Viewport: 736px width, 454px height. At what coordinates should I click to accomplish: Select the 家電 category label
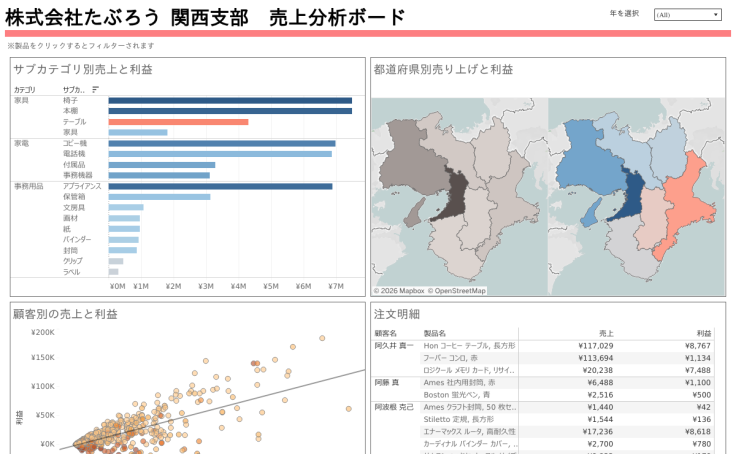click(21, 143)
